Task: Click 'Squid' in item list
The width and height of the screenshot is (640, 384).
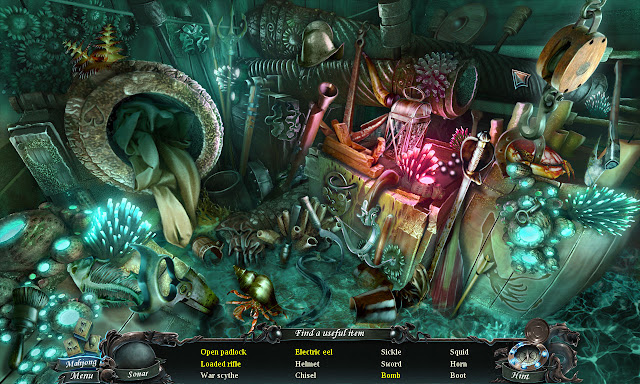Action: (x=459, y=352)
